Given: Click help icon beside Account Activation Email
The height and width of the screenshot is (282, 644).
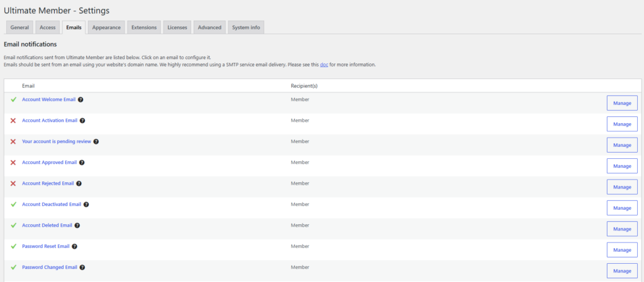Looking at the screenshot, I should [x=82, y=121].
